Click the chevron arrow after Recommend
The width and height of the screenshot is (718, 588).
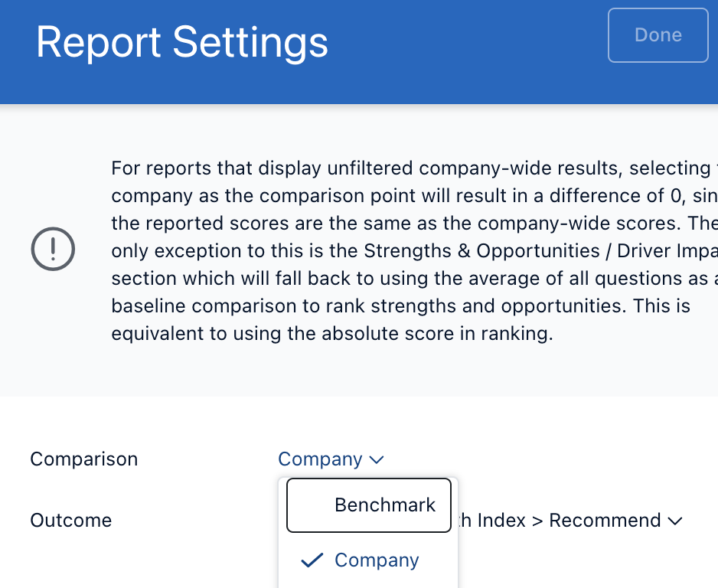coord(675,521)
